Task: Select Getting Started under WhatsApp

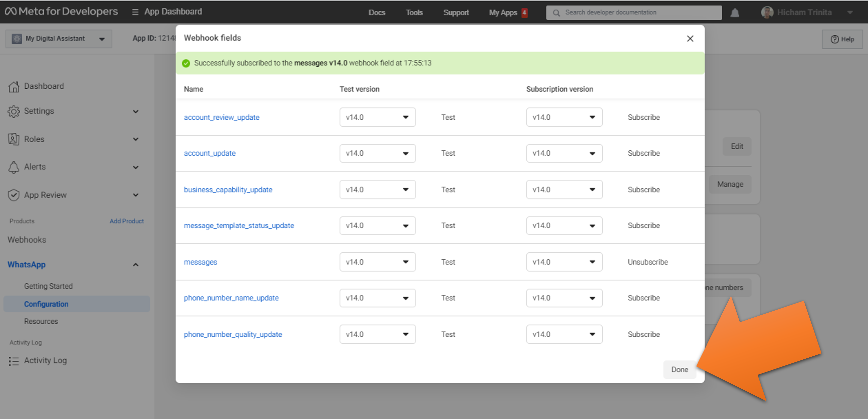Action: click(x=48, y=286)
